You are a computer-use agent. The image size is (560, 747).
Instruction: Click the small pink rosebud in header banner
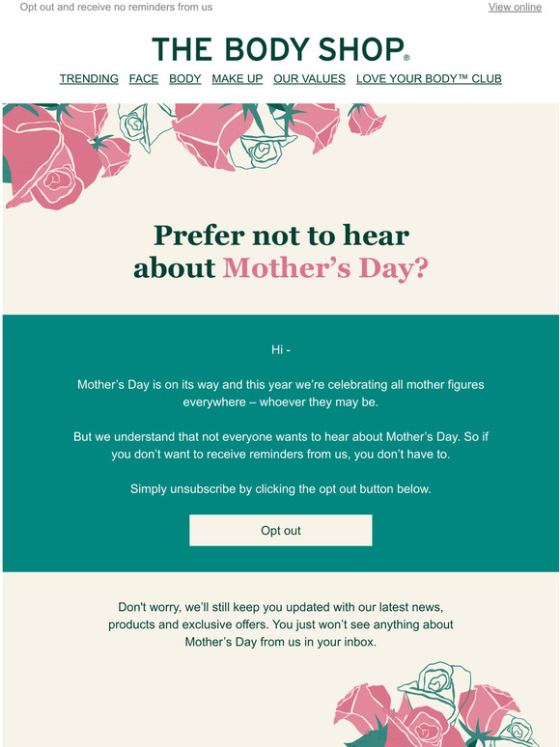[x=366, y=120]
